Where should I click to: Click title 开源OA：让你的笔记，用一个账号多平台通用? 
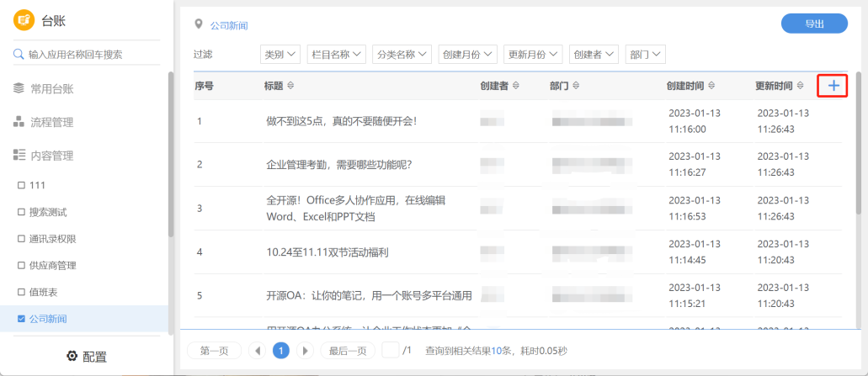point(369,295)
